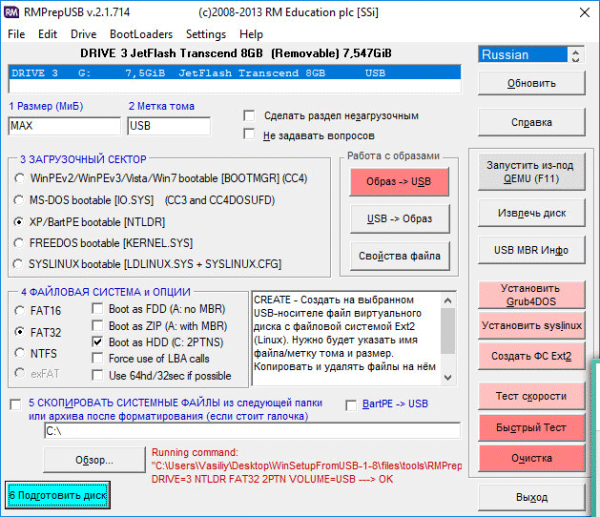Select FREEDOS bootable [KERNEL.SYS] option
Viewport: 600px width, 517px height.
click(18, 243)
